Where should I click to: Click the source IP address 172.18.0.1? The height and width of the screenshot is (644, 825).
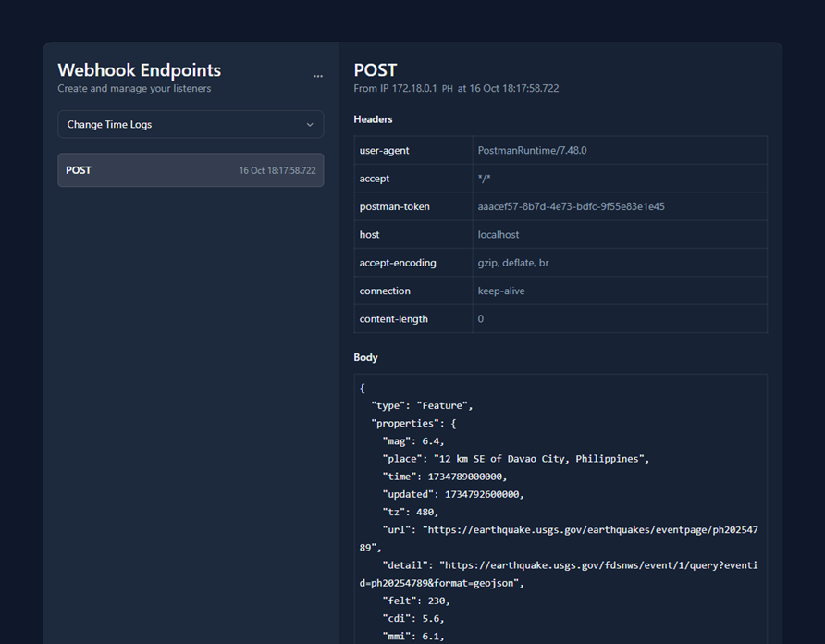414,89
